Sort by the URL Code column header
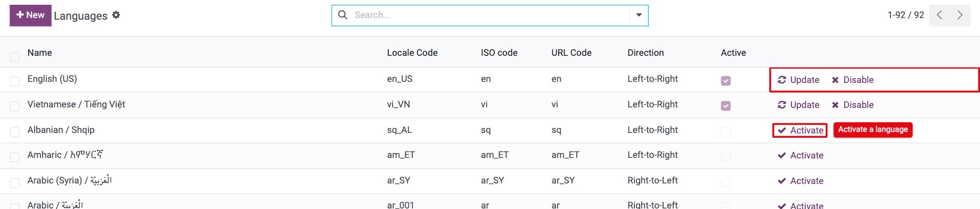This screenshot has height=209, width=980. click(571, 53)
